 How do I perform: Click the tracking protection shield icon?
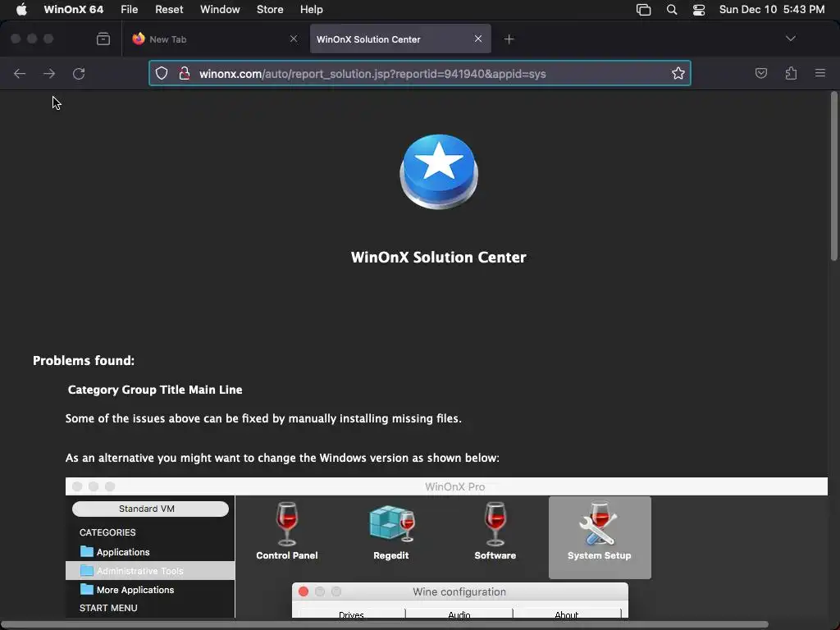[162, 73]
